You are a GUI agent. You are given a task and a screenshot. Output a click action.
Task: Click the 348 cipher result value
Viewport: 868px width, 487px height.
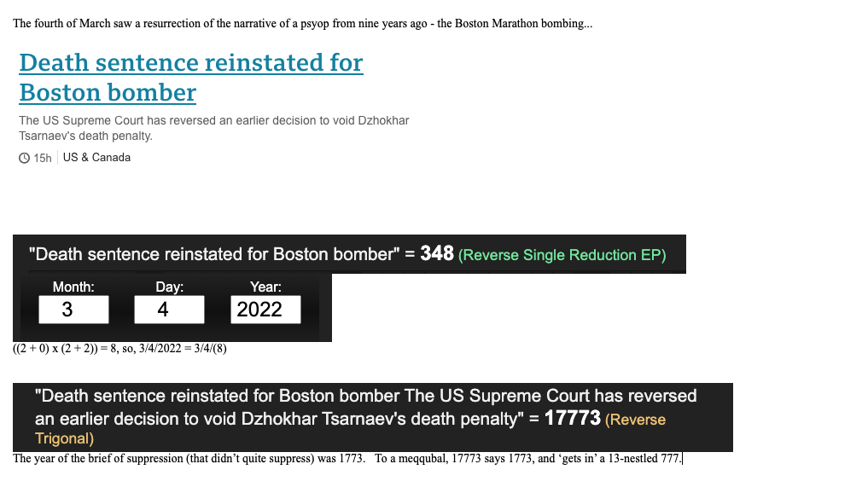436,253
